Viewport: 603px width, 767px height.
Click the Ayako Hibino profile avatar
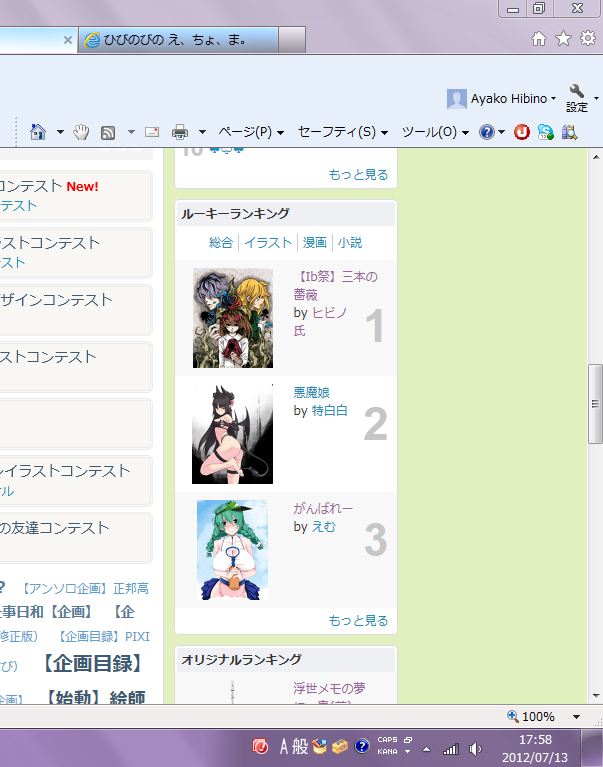point(457,99)
